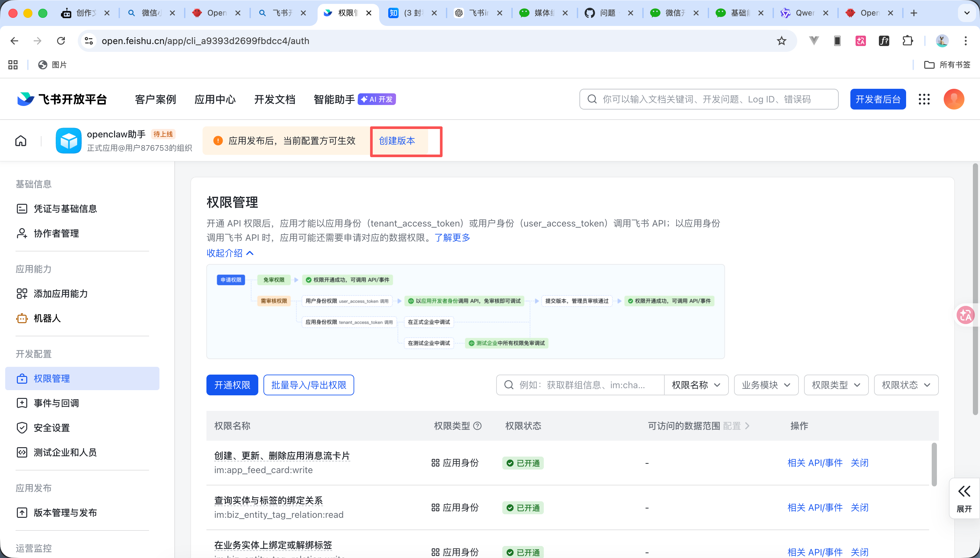Expand the 业务模块 filter
This screenshot has height=558, width=980.
765,385
